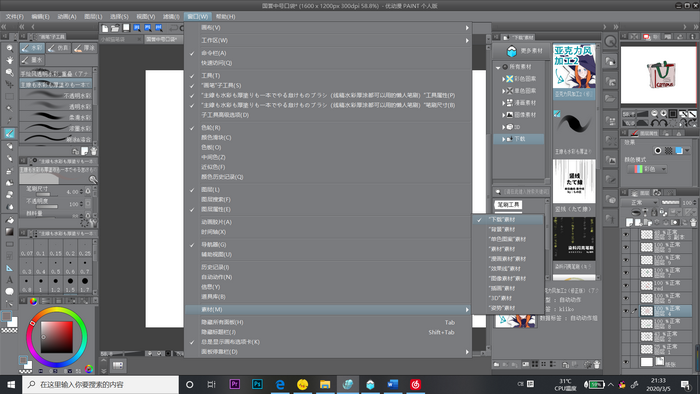
Task: Select 厚涂 brush group button
Action: click(84, 48)
